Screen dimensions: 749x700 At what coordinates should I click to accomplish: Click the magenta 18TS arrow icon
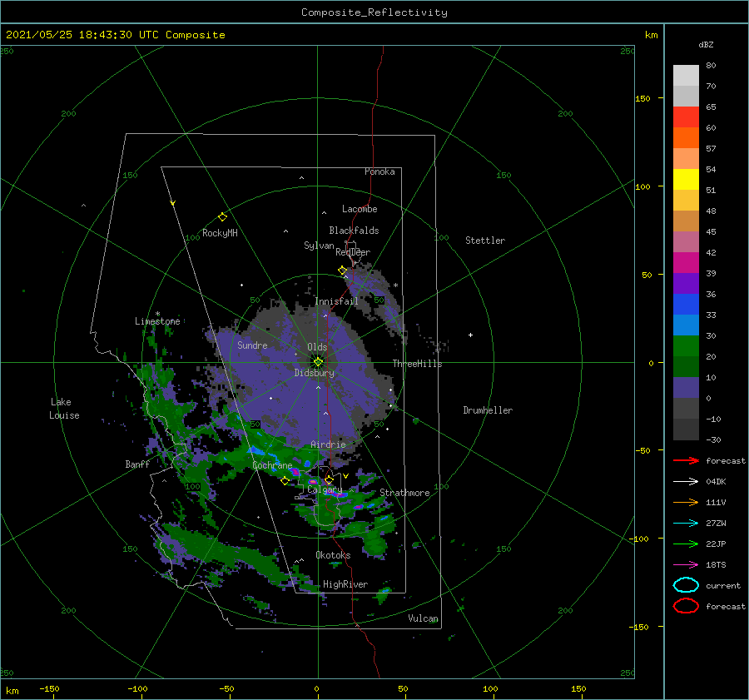pyautogui.click(x=686, y=565)
